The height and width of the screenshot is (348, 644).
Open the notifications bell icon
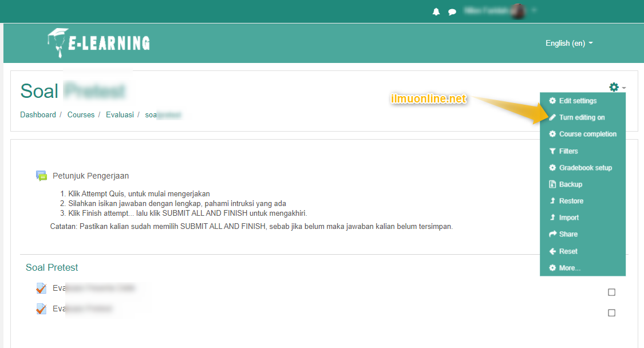pyautogui.click(x=436, y=11)
